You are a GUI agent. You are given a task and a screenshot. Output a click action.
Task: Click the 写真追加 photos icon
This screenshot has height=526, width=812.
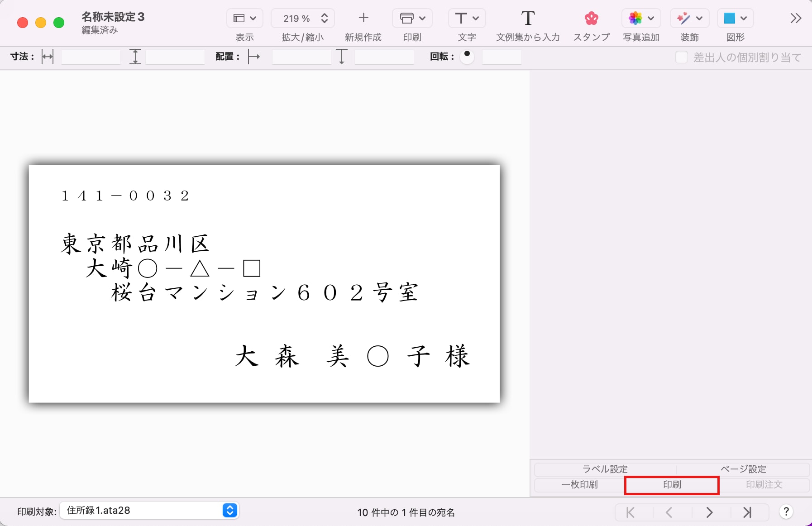(x=635, y=19)
